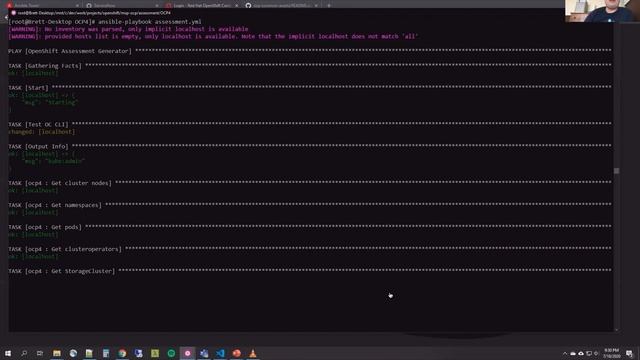Click 'TASK [ocp4 : Get StorageCluster]' line

point(62,271)
